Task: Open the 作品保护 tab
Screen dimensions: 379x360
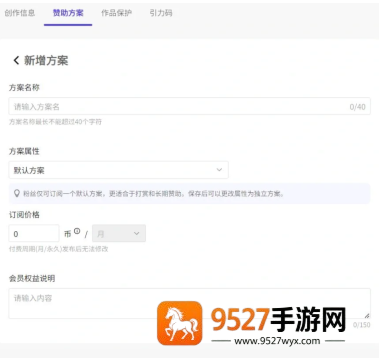Action: (116, 13)
